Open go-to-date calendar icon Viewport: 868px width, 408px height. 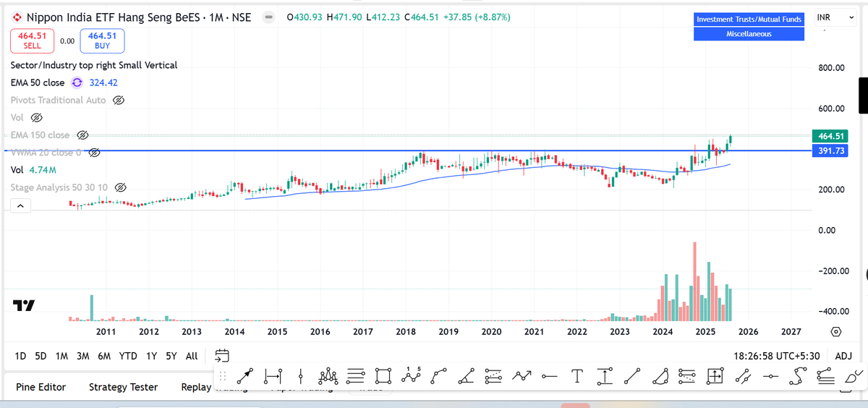pos(222,355)
